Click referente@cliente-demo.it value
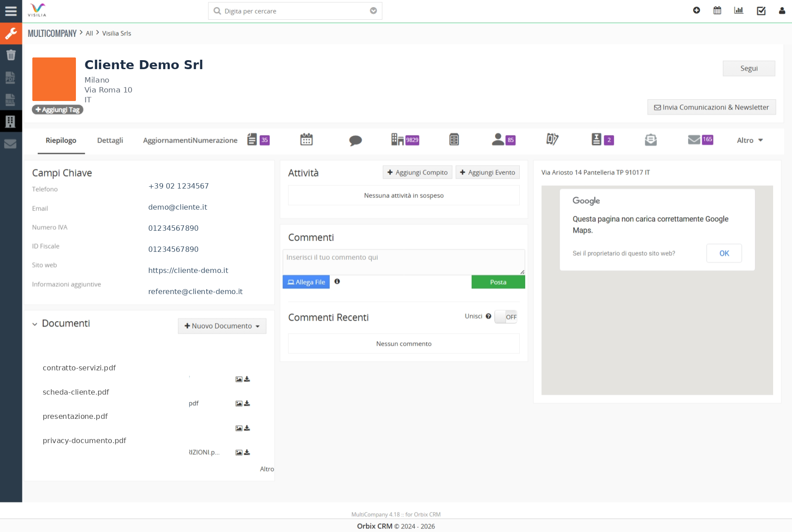 pyautogui.click(x=195, y=291)
